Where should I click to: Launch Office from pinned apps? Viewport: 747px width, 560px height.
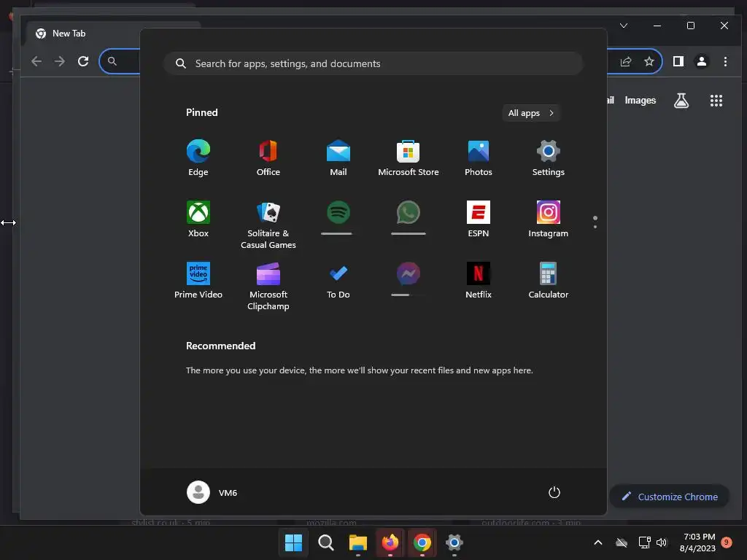click(268, 158)
